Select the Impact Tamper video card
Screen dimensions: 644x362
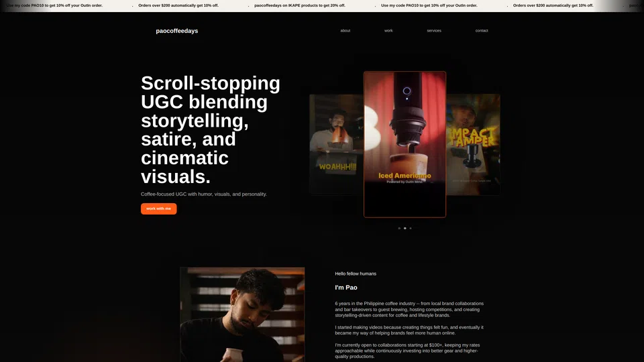coord(473,144)
